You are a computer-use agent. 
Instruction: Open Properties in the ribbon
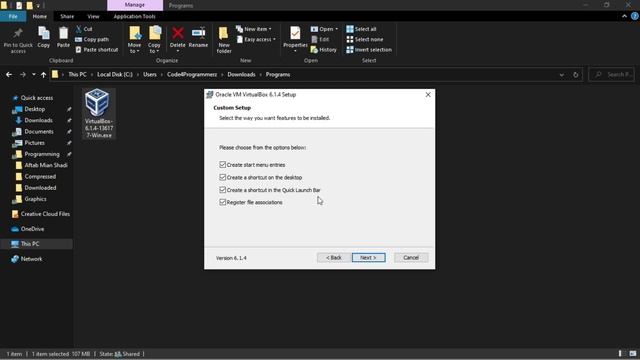pos(295,39)
